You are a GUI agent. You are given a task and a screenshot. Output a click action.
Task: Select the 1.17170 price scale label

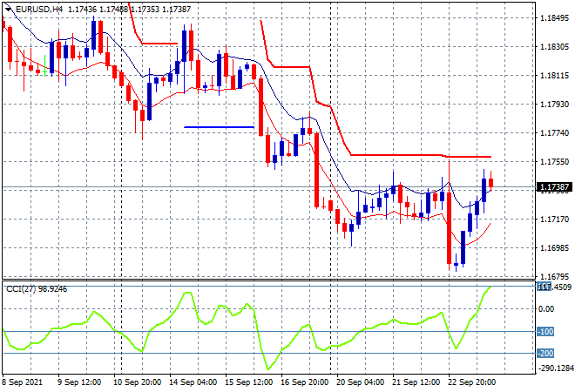point(555,220)
